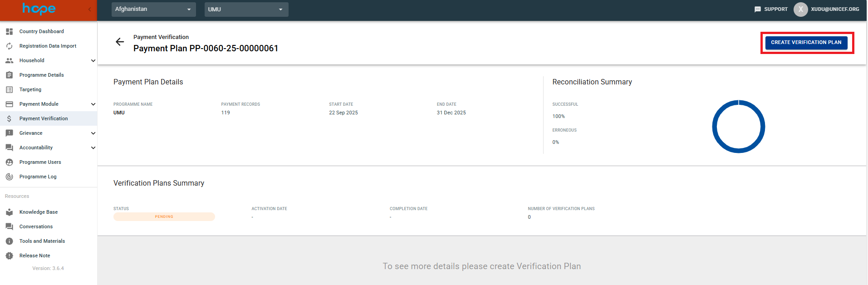The image size is (868, 285).
Task: Click the Payment Verification dollar icon
Action: click(x=9, y=118)
